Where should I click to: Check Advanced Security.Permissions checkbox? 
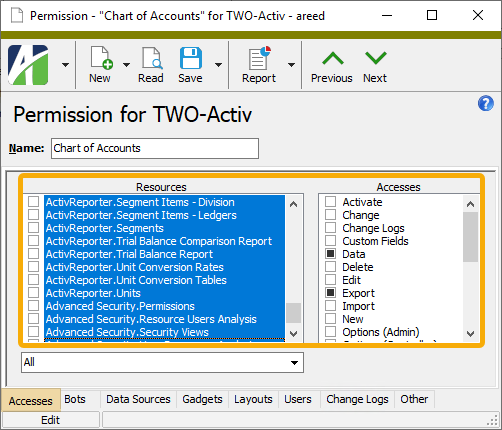[33, 306]
